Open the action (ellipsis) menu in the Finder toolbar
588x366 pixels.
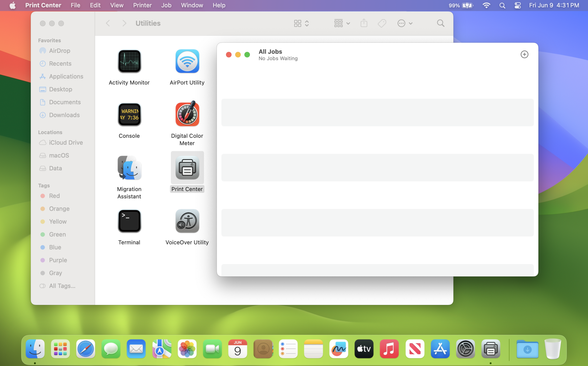click(405, 23)
